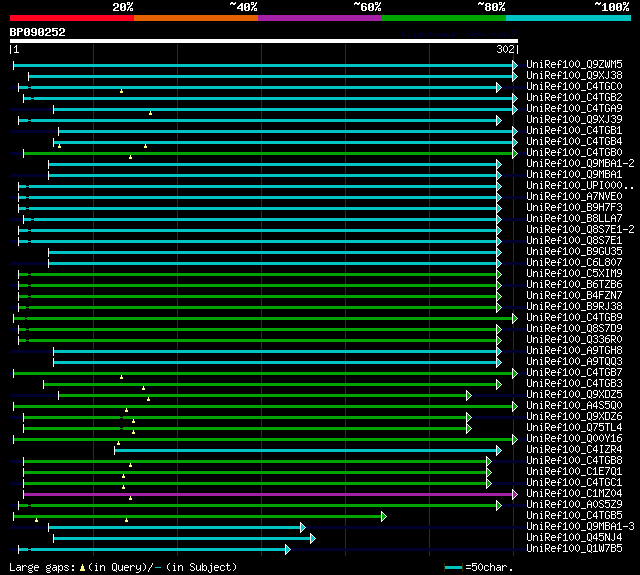Click the UniRef100_C4TGB1 entry
Image resolution: width=640 pixels, height=575 pixels.
(574, 131)
